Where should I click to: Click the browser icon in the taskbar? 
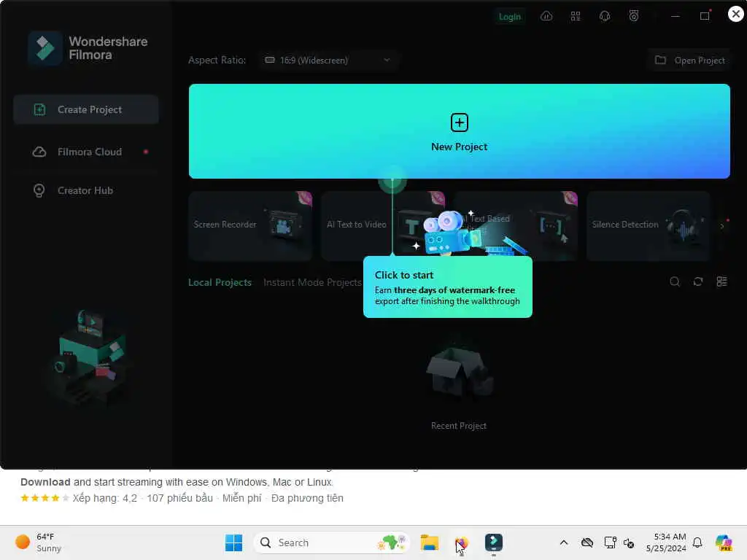(x=461, y=542)
